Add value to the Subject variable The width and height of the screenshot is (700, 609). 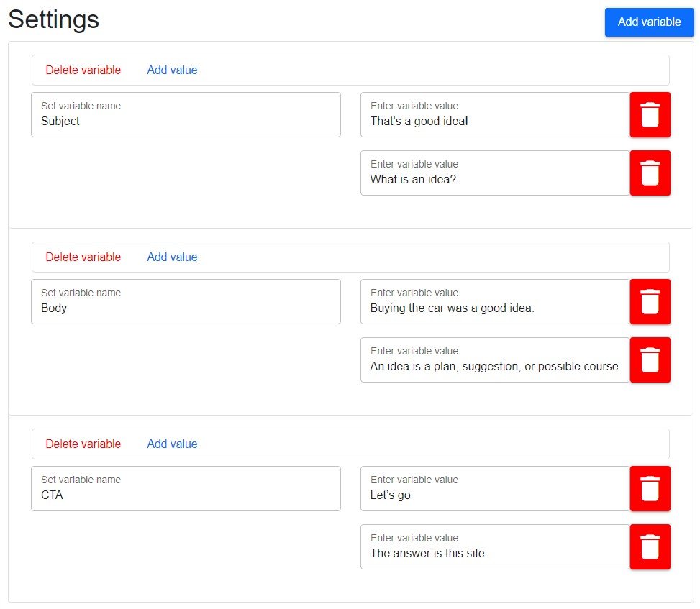tap(172, 70)
